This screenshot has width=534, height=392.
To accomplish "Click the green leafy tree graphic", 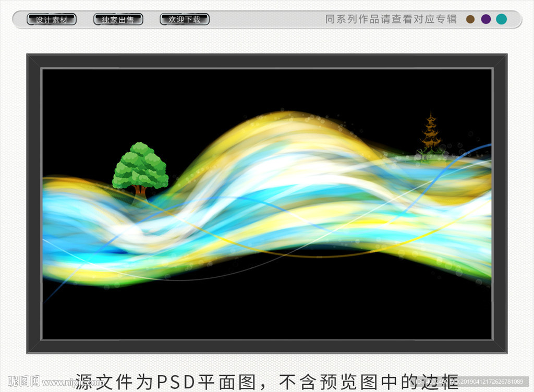I will pyautogui.click(x=140, y=167).
